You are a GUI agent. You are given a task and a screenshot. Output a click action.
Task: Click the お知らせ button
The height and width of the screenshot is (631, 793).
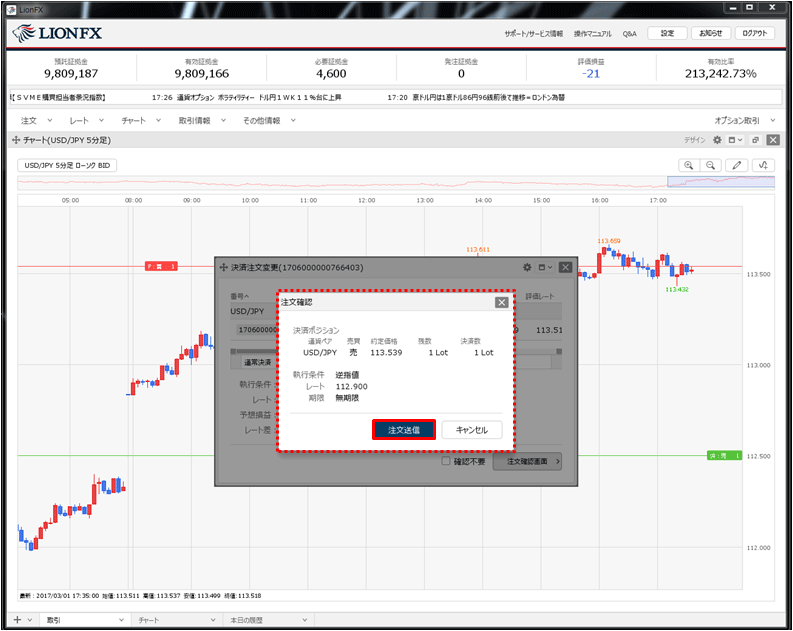pos(711,33)
